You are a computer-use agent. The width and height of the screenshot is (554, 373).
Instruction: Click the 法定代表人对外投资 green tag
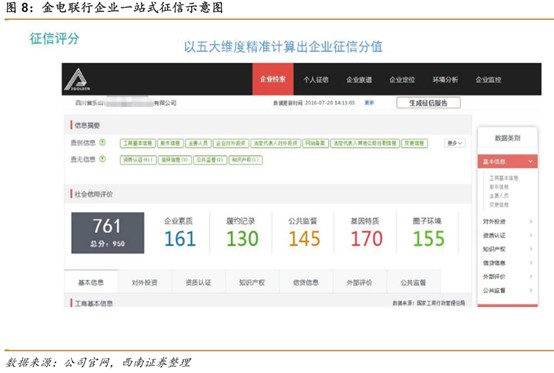pyautogui.click(x=276, y=143)
